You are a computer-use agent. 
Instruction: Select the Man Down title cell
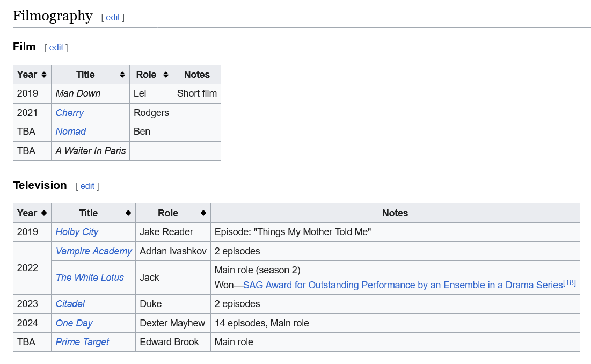(x=91, y=93)
